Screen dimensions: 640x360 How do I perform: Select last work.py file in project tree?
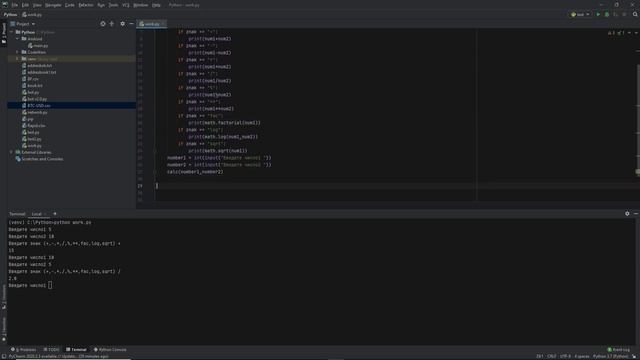click(x=32, y=146)
